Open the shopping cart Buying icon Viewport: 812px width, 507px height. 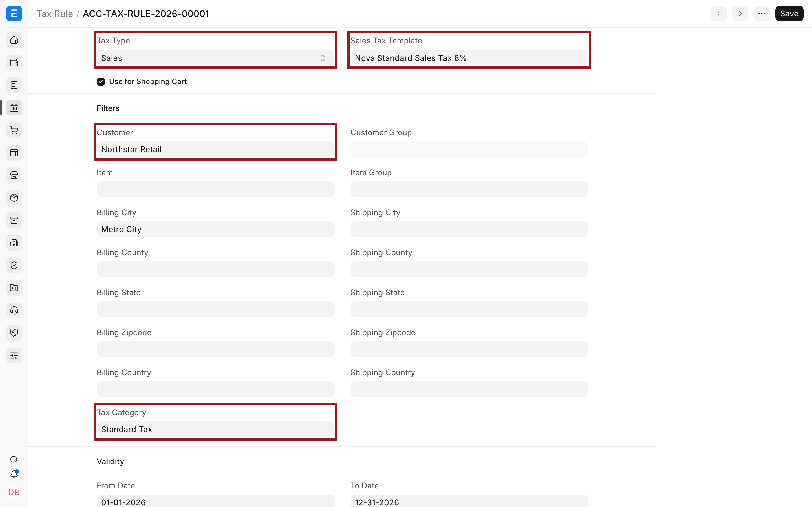(14, 130)
